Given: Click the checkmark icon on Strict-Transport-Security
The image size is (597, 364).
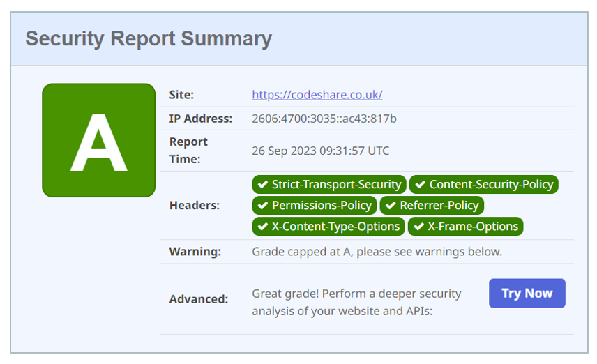Looking at the screenshot, I should 263,185.
